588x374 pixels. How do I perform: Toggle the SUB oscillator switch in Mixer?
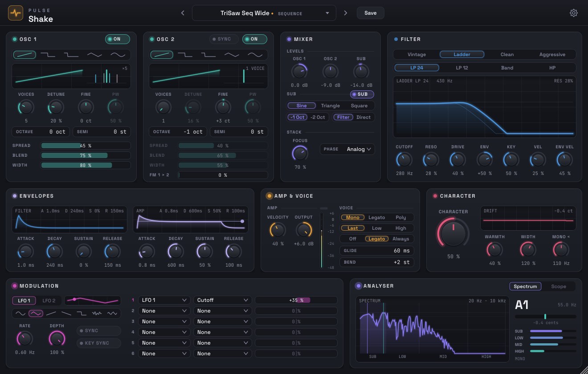[362, 94]
